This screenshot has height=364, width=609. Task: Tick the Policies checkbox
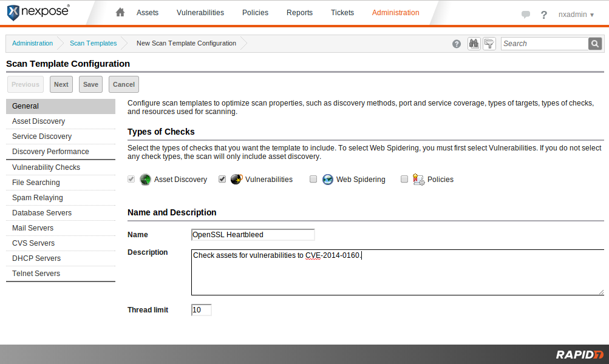pos(404,179)
